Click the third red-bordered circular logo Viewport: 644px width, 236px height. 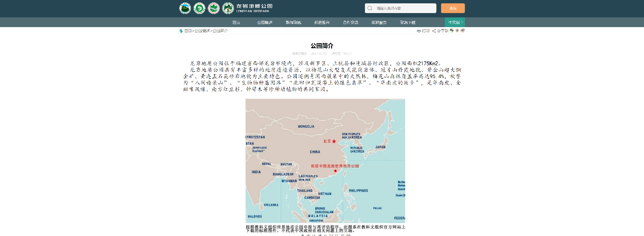click(x=214, y=8)
